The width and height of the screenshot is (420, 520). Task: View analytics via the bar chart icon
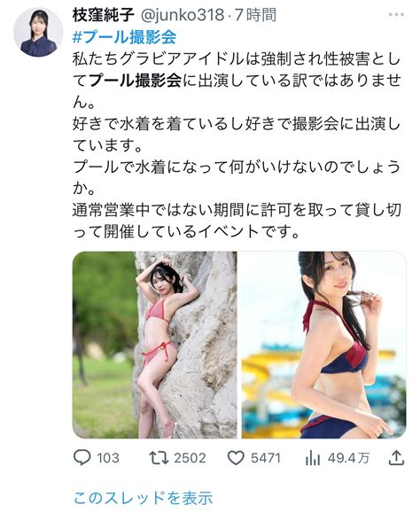pyautogui.click(x=313, y=458)
